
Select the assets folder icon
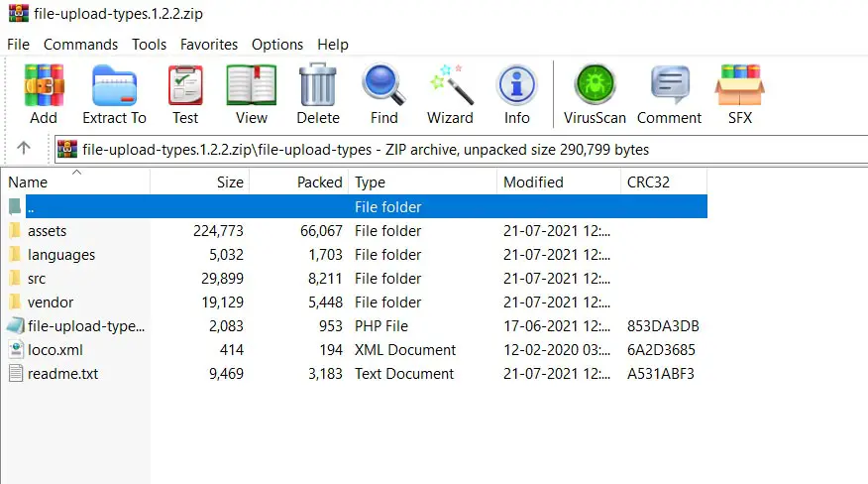coord(16,230)
